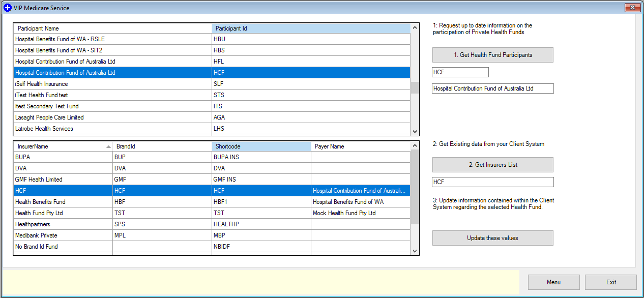Click Update these values button
Image resolution: width=644 pixels, height=298 pixels.
pos(492,238)
